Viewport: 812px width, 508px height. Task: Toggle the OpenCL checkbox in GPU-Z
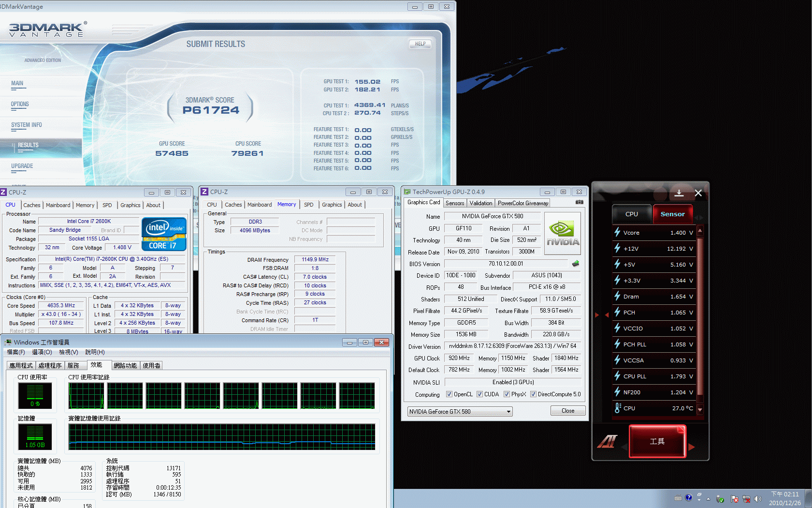click(449, 394)
